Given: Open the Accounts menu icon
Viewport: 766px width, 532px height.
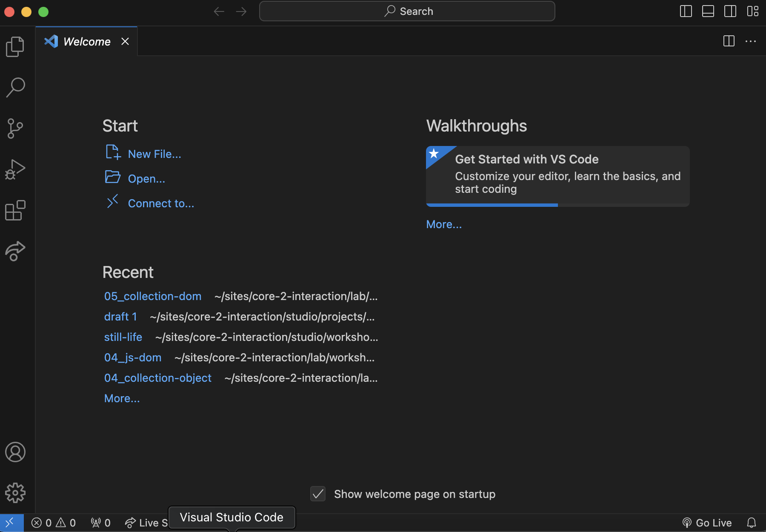Looking at the screenshot, I should click(15, 452).
